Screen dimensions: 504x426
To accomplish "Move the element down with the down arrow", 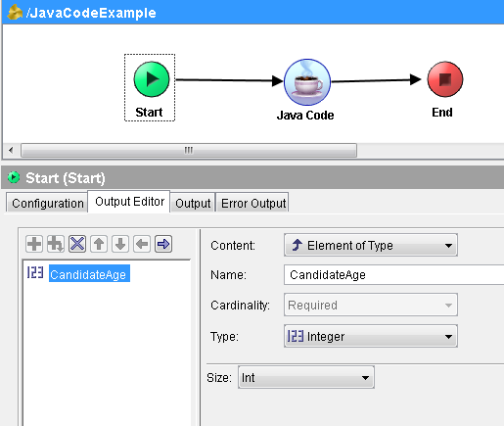I will coord(120,244).
